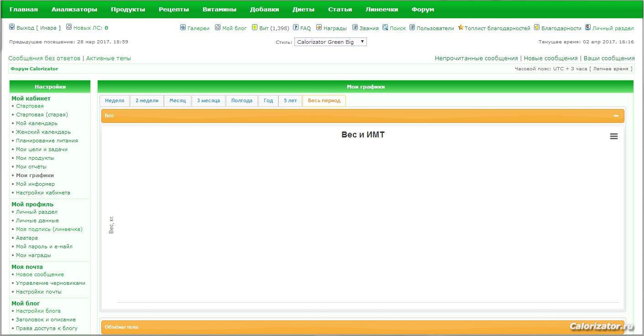The image size is (644, 336).
Task: Click the Выход logout icon
Action: tap(12, 27)
